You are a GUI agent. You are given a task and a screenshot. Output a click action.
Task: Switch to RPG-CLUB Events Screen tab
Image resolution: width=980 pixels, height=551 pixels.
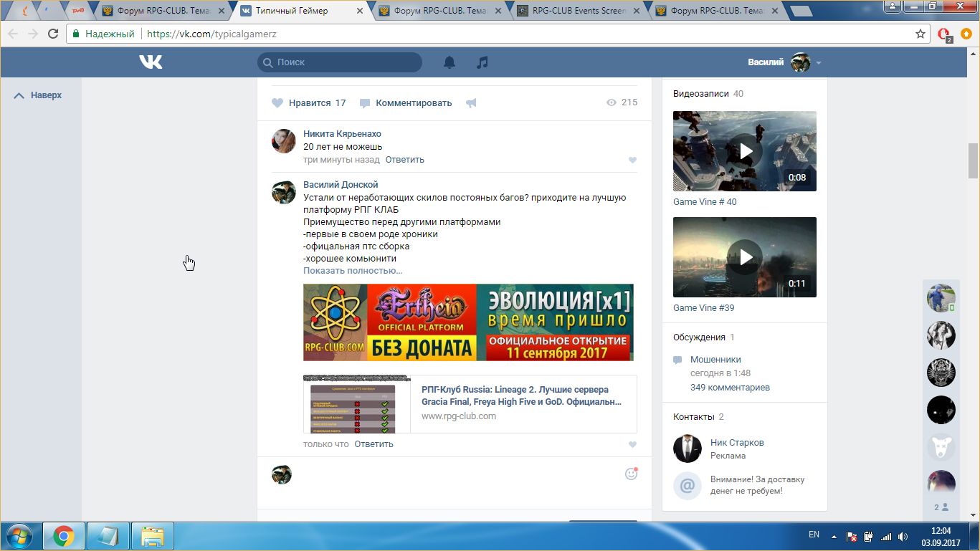tap(578, 11)
